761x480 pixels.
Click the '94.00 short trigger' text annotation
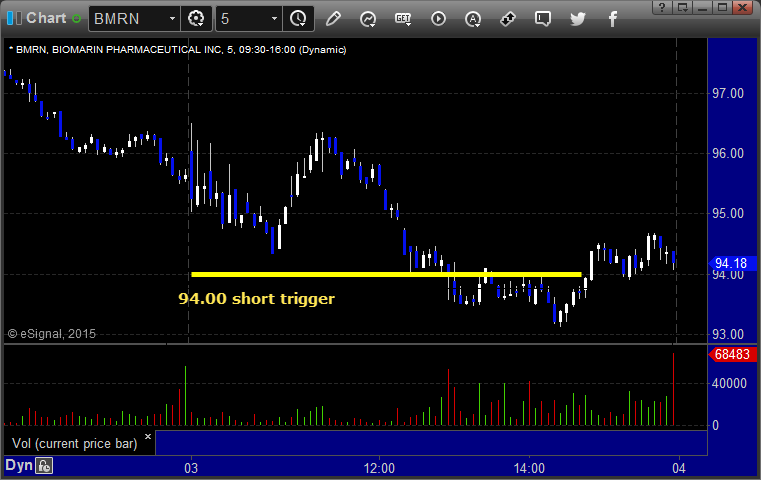click(256, 298)
